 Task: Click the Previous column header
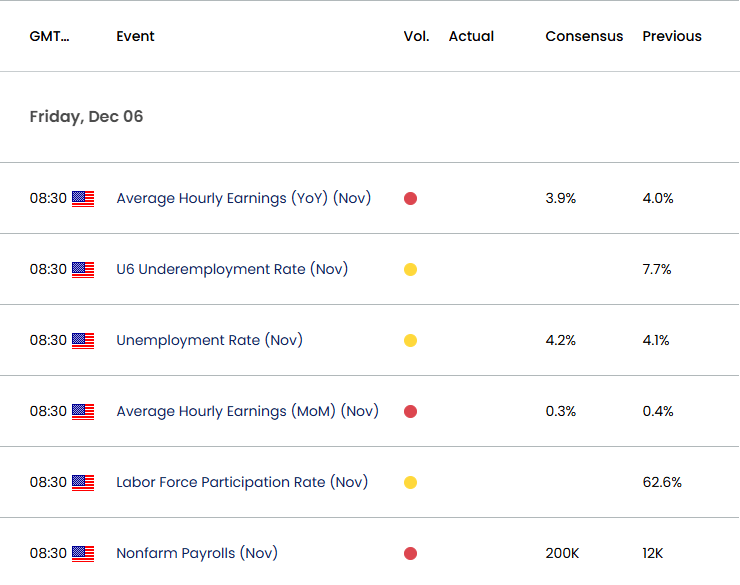point(672,36)
